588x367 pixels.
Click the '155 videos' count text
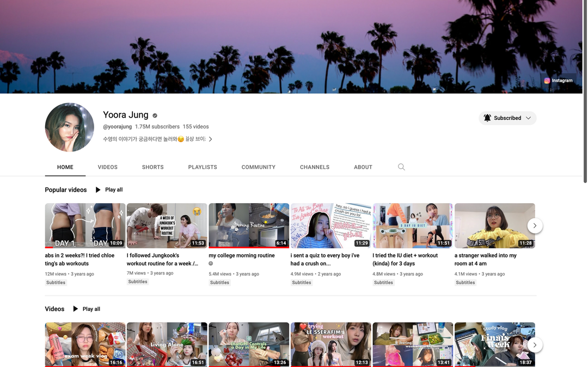[x=196, y=127]
